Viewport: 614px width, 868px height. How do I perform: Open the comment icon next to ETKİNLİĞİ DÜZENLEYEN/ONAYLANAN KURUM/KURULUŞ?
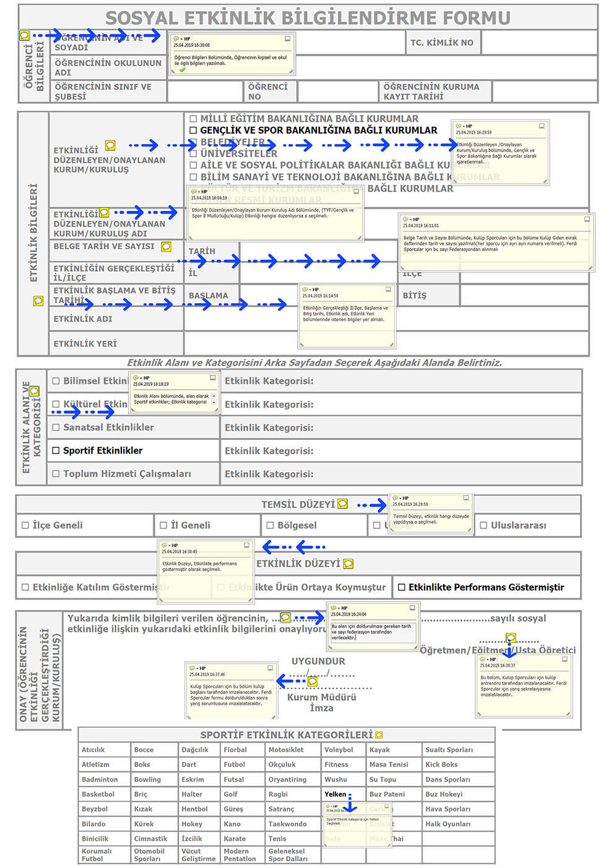110,145
